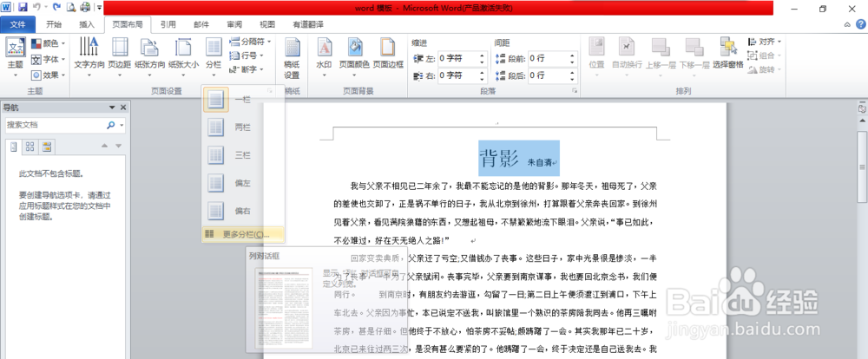Open the 分隔符 (Breaks) dropdown
Viewport: 868px width, 359px height.
coord(250,42)
